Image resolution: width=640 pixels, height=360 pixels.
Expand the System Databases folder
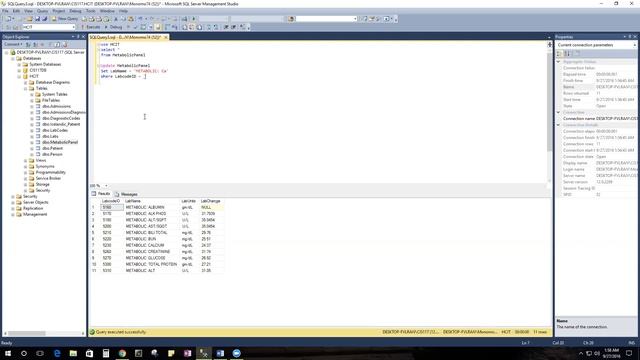[x=19, y=64]
